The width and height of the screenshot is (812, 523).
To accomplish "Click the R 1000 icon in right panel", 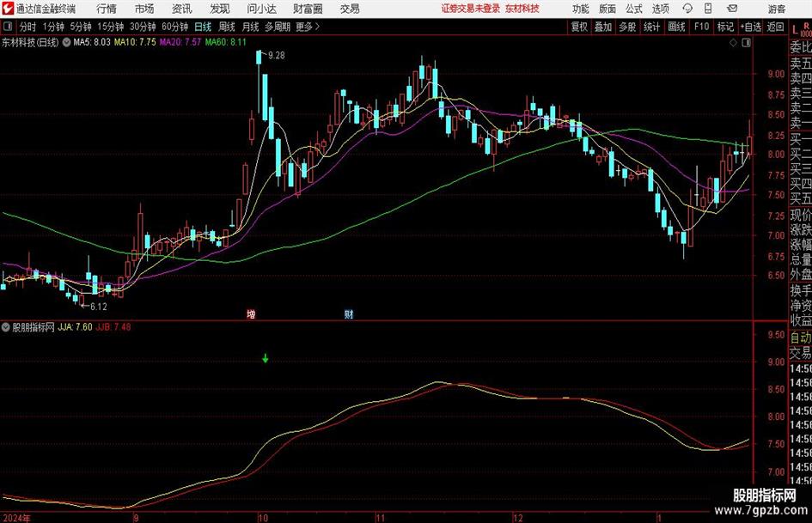I will pos(806,29).
